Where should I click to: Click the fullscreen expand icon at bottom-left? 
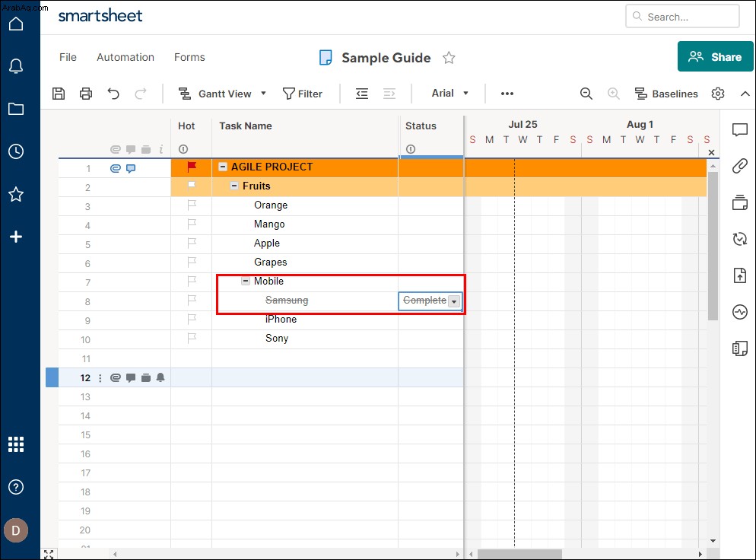coord(49,554)
